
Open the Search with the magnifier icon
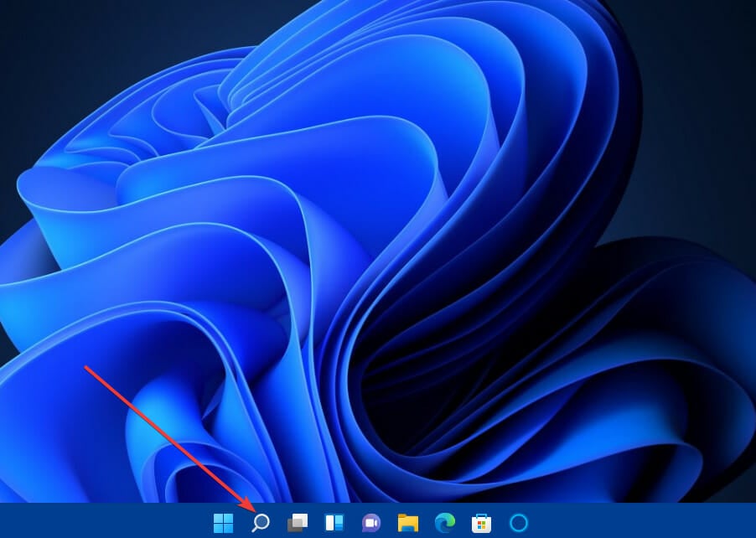[260, 525]
